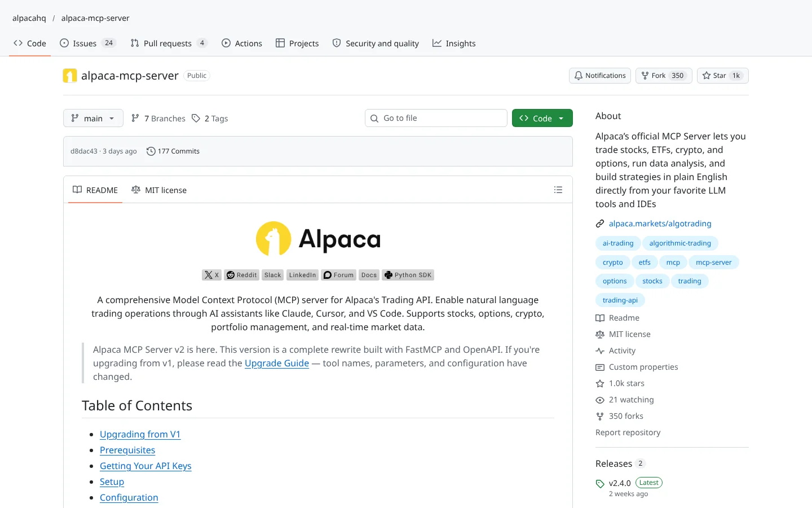Open the green Code dropdown

(542, 118)
